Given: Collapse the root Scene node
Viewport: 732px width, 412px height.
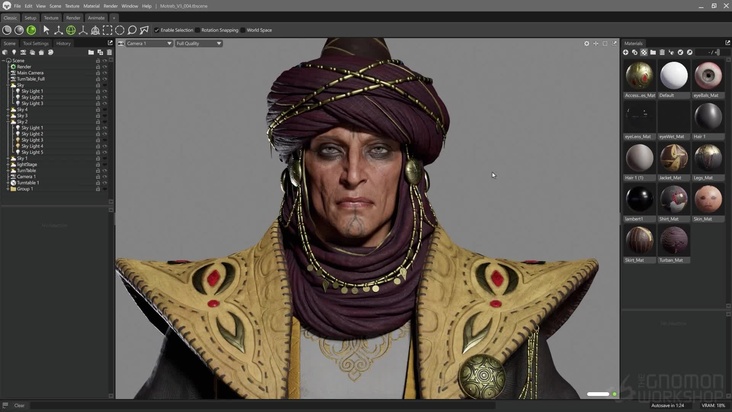Looking at the screenshot, I should [3, 61].
